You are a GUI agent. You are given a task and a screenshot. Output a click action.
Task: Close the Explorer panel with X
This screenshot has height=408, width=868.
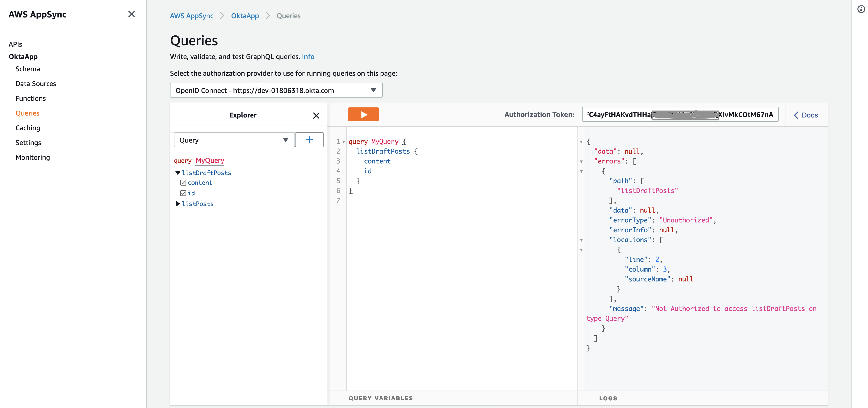pos(316,116)
